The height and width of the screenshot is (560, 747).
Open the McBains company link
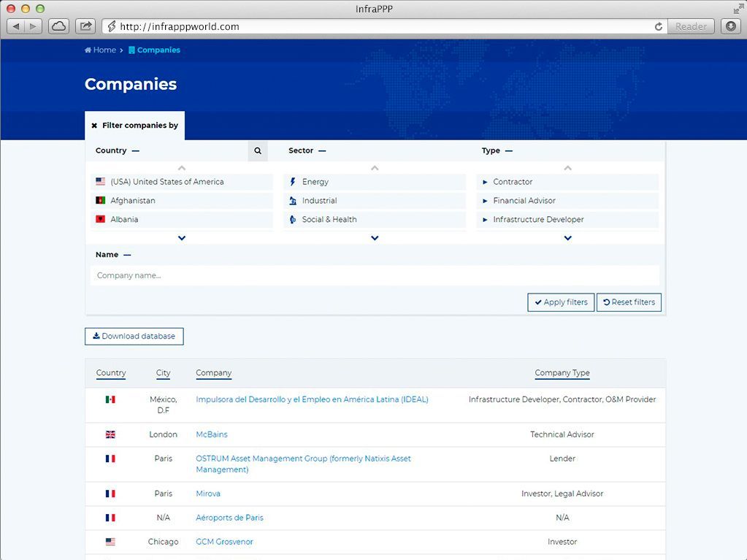tap(212, 434)
